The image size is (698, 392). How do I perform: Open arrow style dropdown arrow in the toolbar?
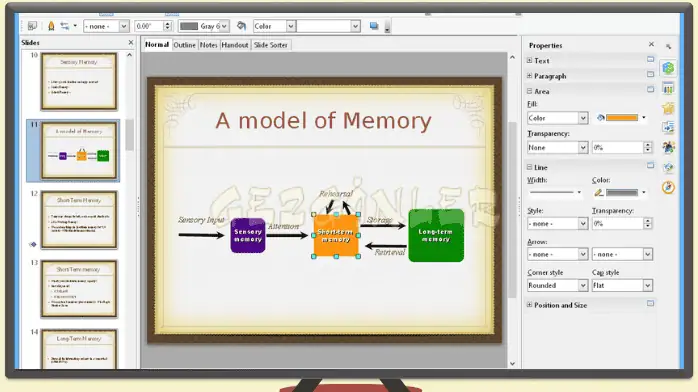[x=75, y=26]
